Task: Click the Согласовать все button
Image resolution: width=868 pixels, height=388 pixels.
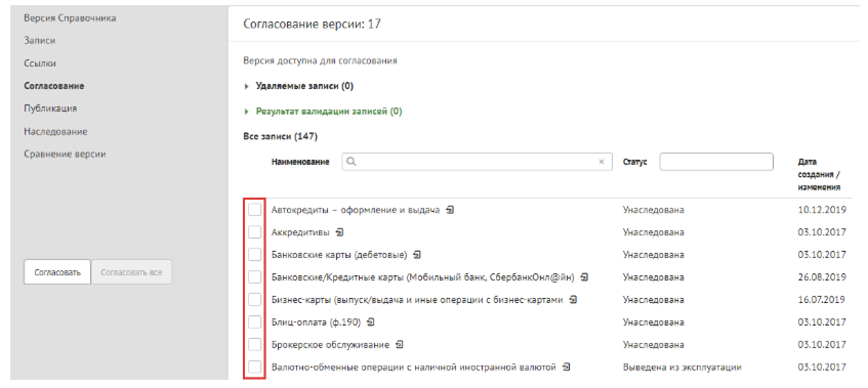Action: 131,272
